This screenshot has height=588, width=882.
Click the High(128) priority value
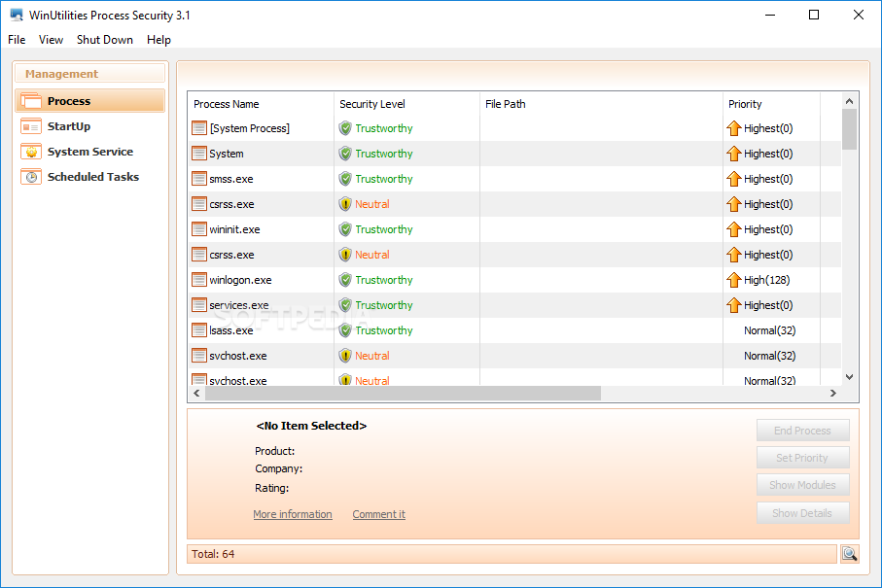coord(766,280)
